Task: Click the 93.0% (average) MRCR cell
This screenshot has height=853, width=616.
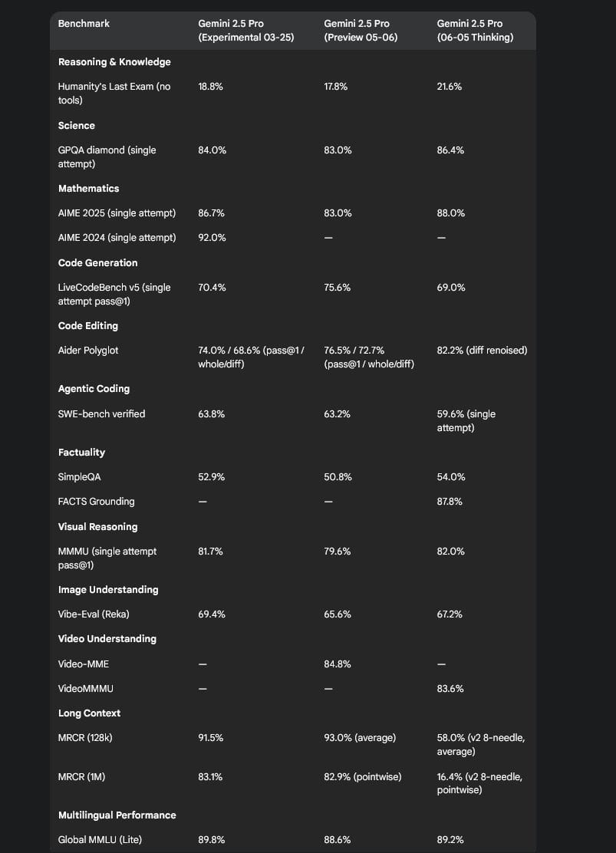Action: coord(360,738)
